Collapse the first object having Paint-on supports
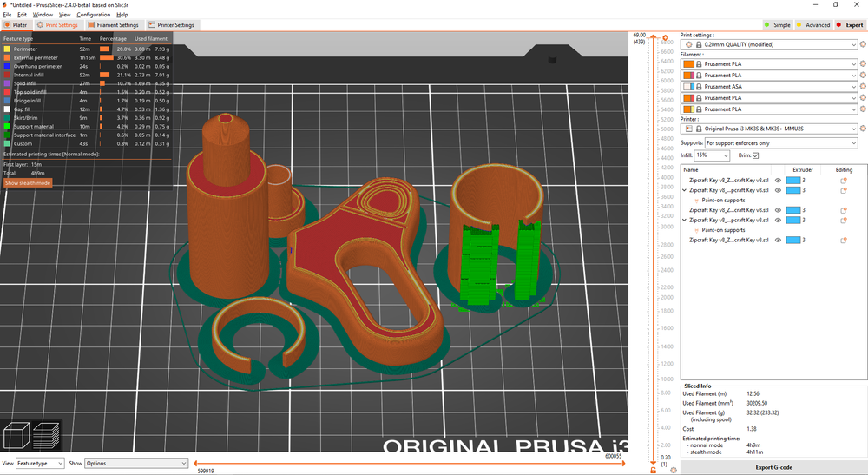This screenshot has width=868, height=475. 685,190
